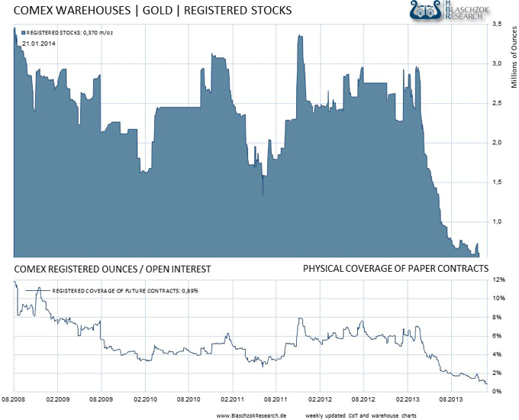
Task: Select the 02.2013 x-axis date label
Action: pyautogui.click(x=407, y=399)
